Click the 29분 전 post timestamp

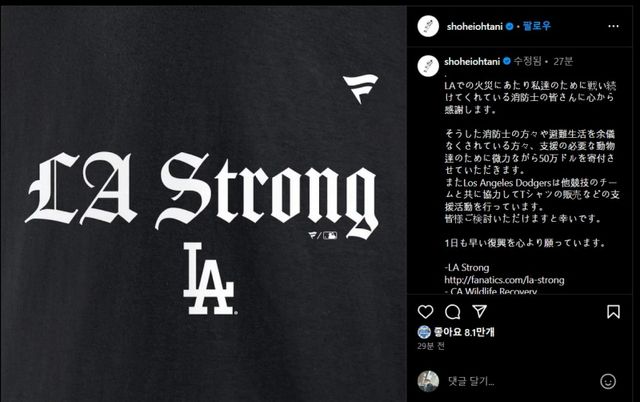pos(431,346)
